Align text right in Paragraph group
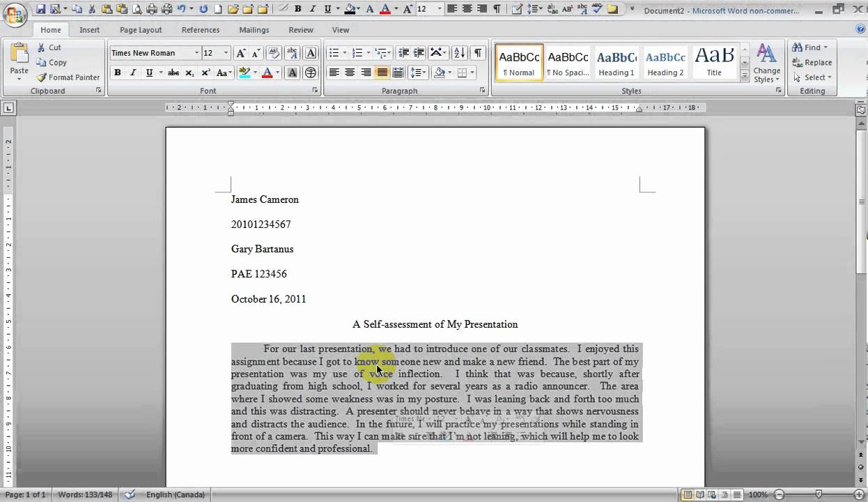Image resolution: width=868 pixels, height=502 pixels. [x=366, y=73]
